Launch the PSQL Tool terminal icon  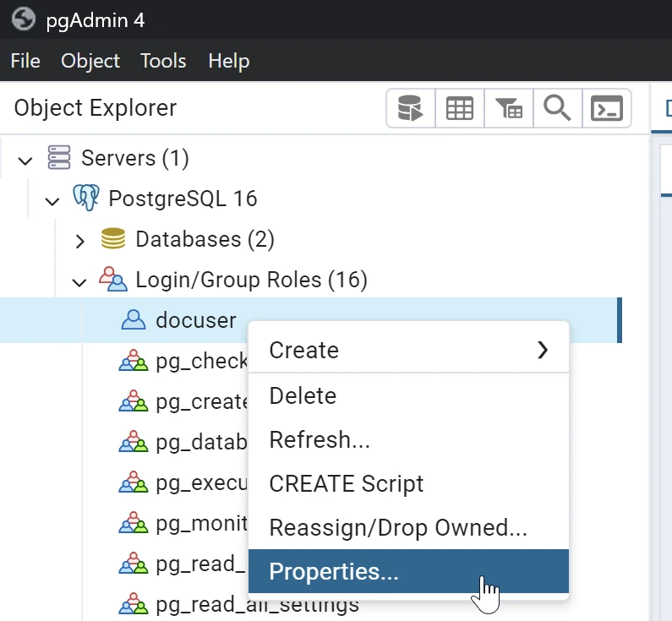pyautogui.click(x=607, y=109)
